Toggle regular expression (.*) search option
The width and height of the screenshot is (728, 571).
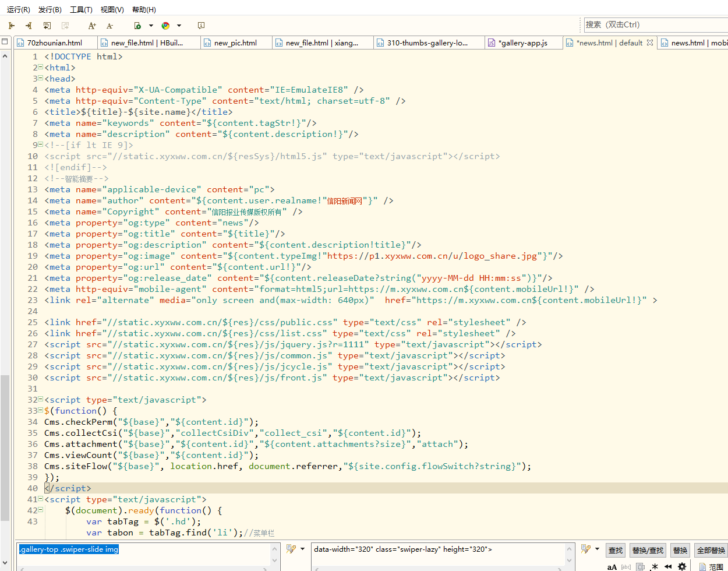654,566
